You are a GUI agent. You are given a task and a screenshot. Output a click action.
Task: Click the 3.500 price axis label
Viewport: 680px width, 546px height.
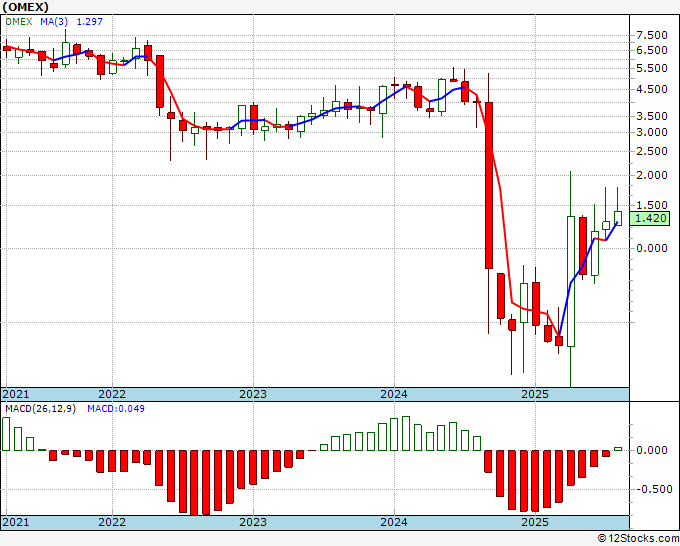[651, 116]
